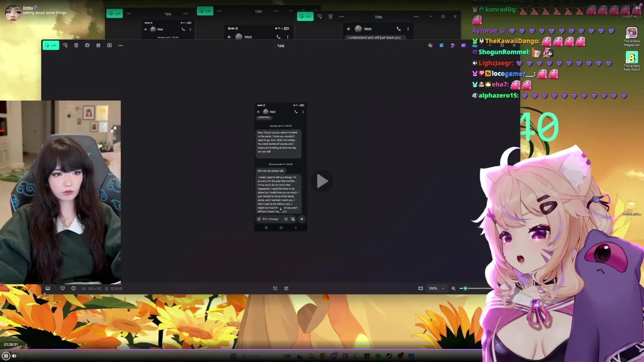Open more options beside Edit in 1.jpg window
Viewport: 644px width, 362px height.
[x=129, y=13]
